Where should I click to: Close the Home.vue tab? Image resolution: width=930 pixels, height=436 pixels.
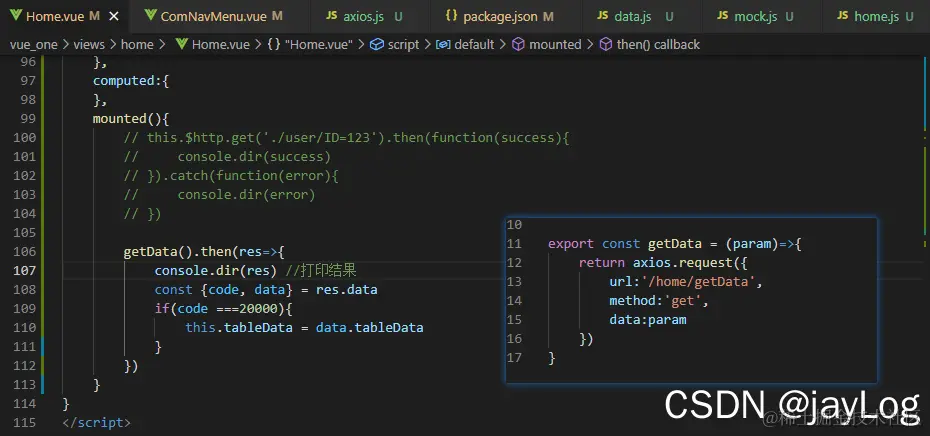click(114, 17)
